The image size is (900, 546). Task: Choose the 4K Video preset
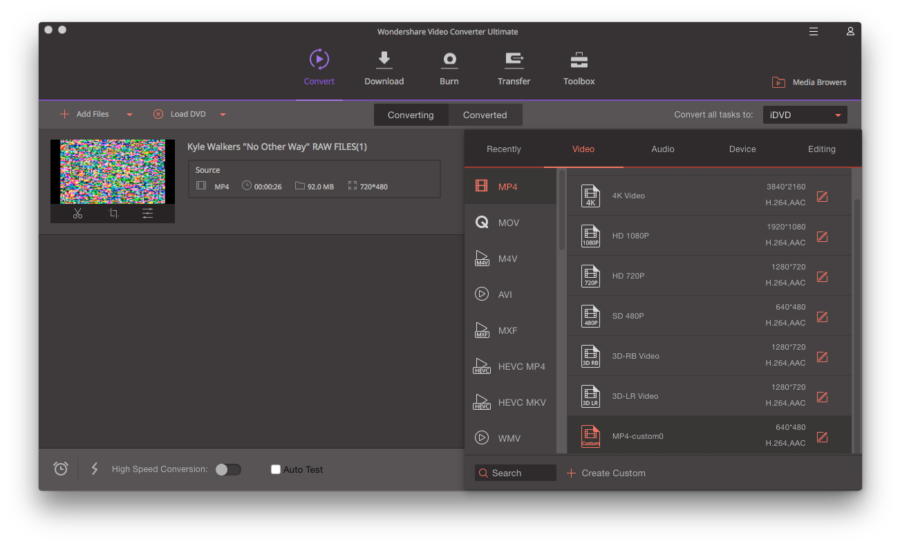coord(709,195)
